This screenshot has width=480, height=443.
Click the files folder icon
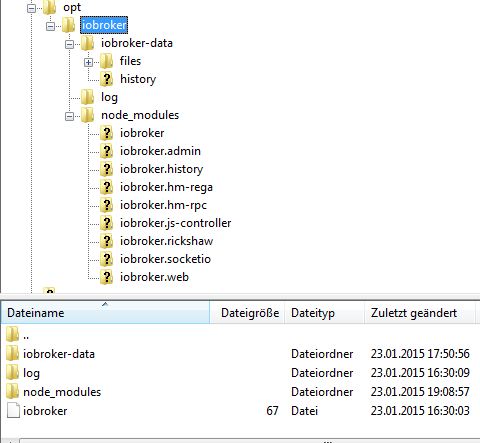tap(107, 61)
